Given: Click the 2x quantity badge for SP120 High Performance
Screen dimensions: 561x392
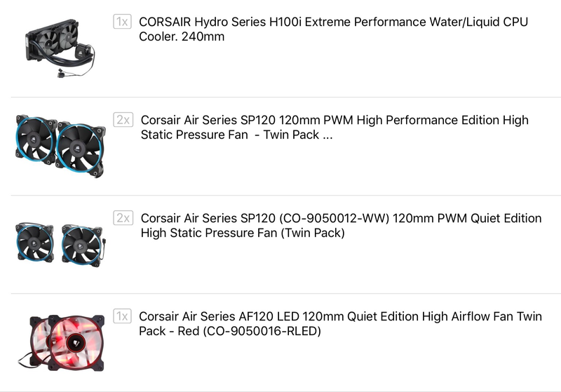Looking at the screenshot, I should (x=123, y=120).
